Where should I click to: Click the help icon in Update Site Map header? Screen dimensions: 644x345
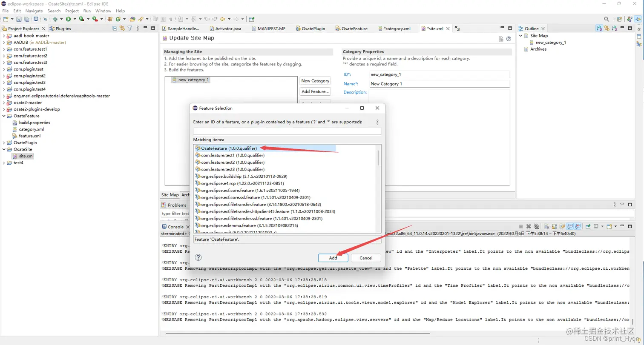click(x=509, y=39)
